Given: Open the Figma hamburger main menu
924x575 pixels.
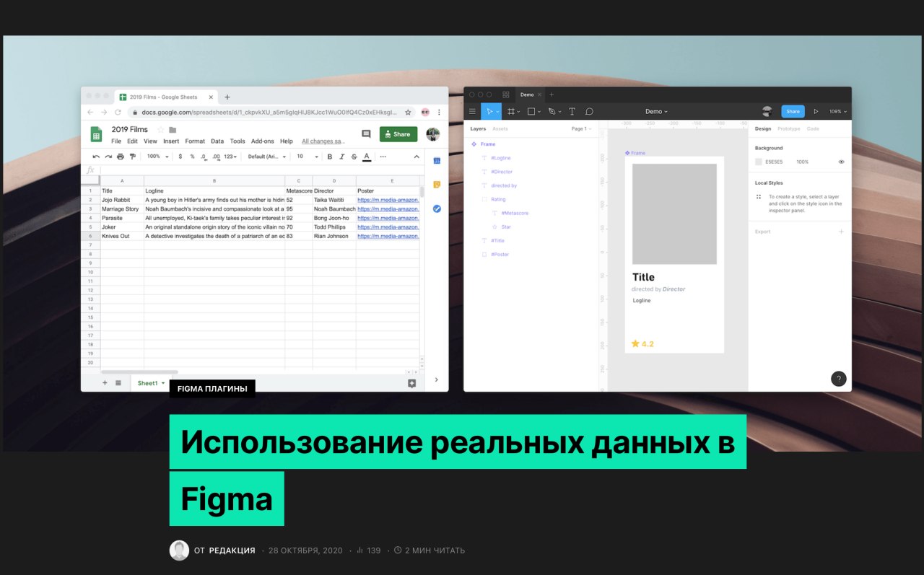Looking at the screenshot, I should 472,112.
